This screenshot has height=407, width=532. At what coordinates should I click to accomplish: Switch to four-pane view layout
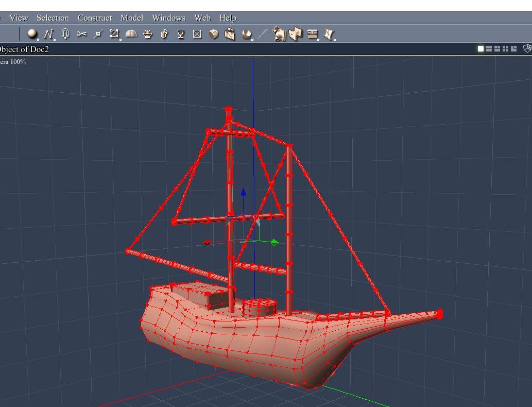[506, 48]
